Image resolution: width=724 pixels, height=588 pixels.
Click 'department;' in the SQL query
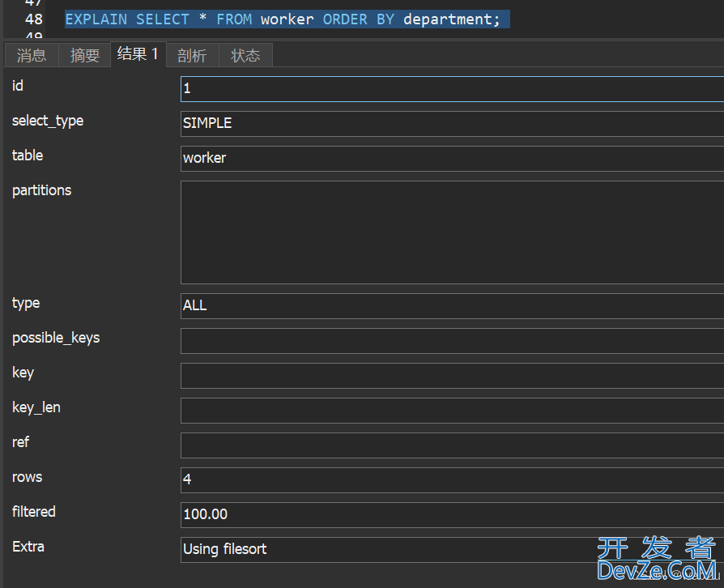452,19
